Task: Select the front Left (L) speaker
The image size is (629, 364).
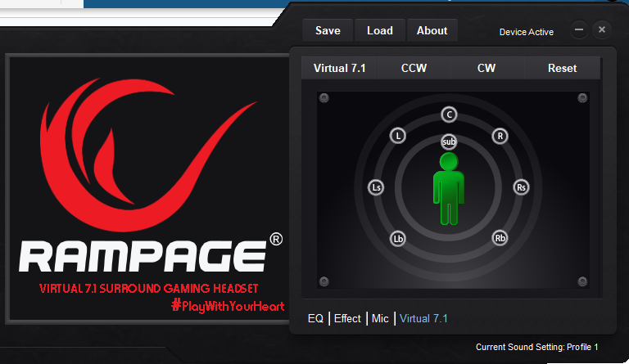Action: (398, 136)
